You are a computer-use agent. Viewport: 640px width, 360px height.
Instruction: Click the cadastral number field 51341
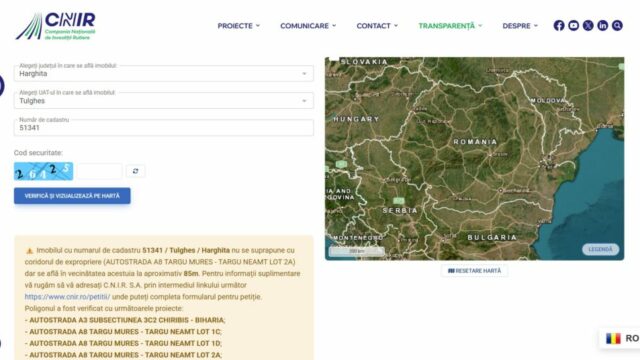[164, 128]
